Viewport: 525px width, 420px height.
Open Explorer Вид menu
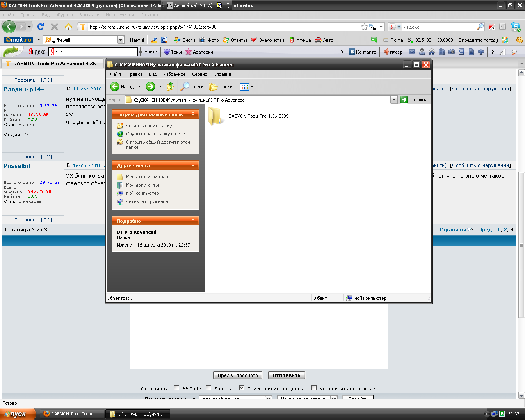(x=153, y=74)
